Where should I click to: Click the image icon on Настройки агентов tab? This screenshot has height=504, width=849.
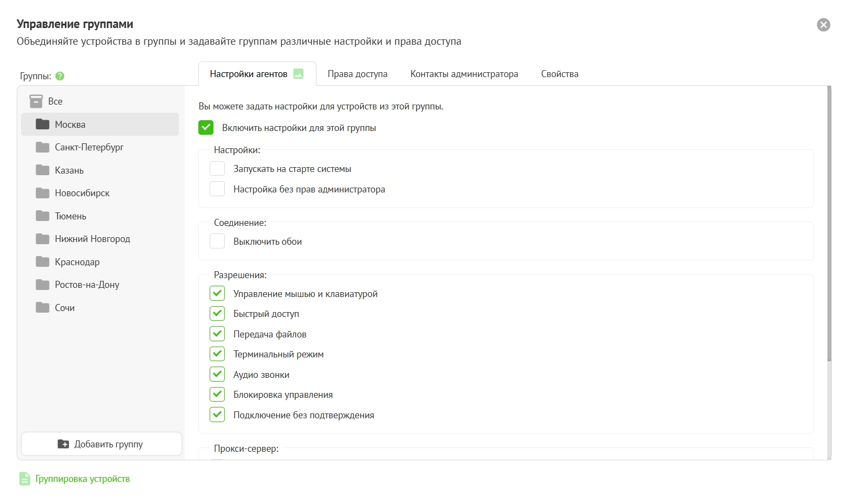coord(298,74)
